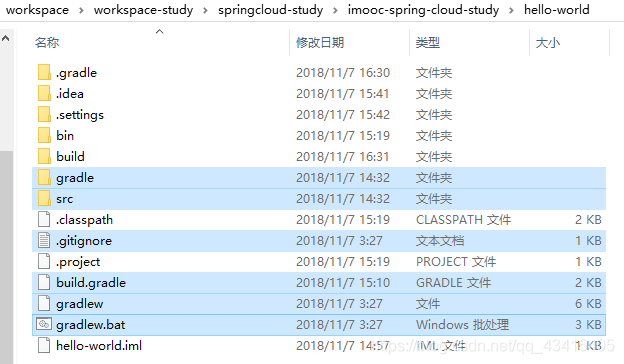Select file name .idea

(x=70, y=94)
